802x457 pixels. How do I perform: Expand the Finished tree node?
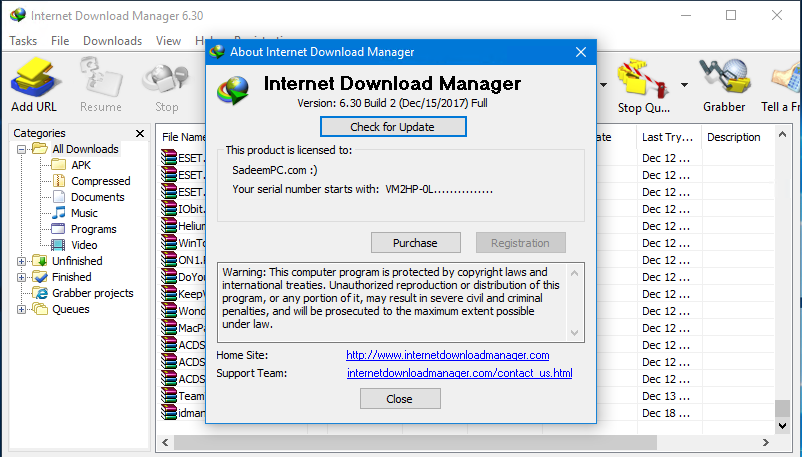point(21,277)
